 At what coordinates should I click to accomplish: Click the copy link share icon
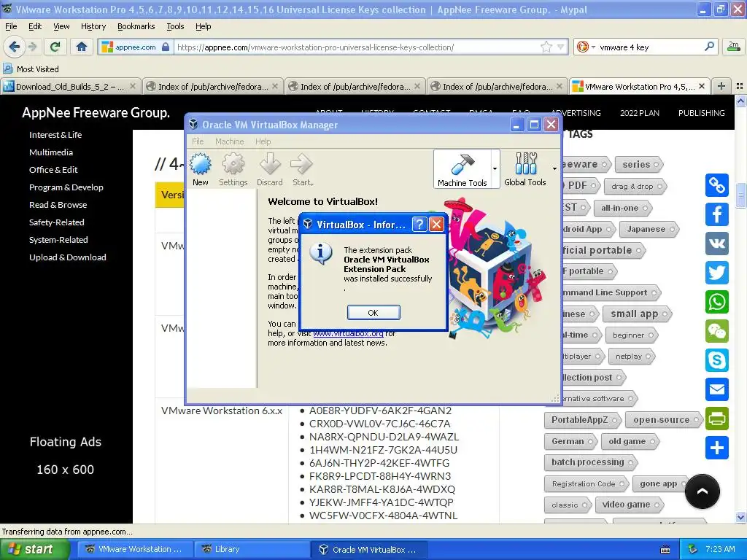pyautogui.click(x=717, y=186)
